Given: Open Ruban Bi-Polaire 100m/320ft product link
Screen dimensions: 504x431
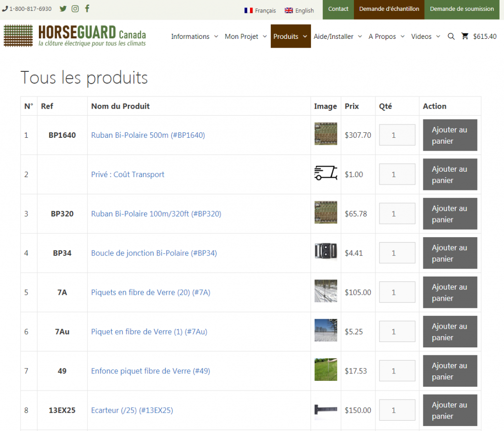Looking at the screenshot, I should point(156,214).
